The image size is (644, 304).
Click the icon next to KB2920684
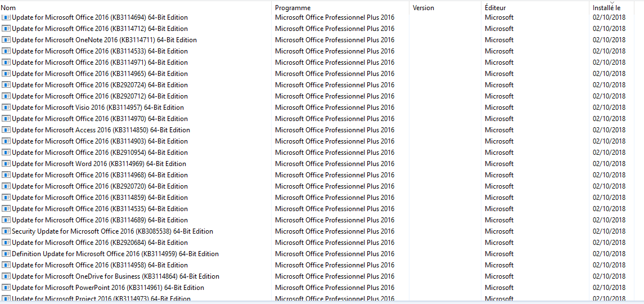coord(6,242)
